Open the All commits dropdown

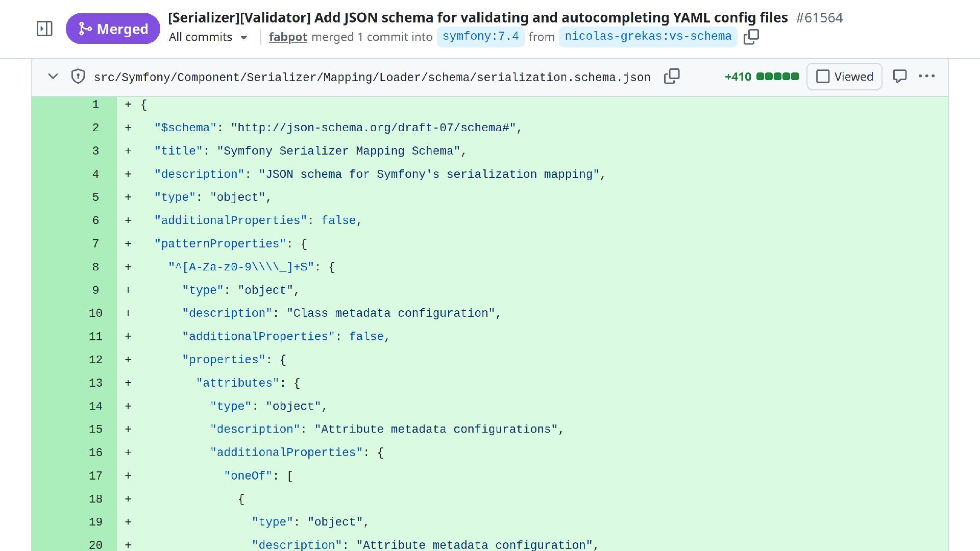tap(208, 37)
